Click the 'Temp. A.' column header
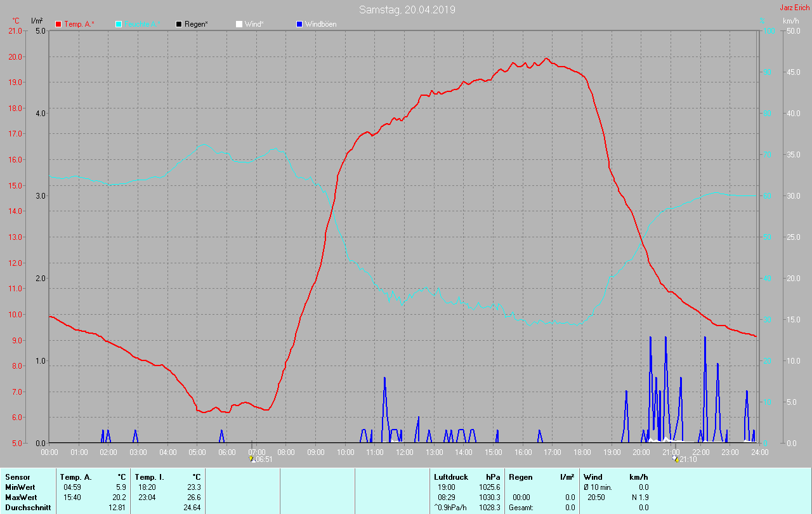This screenshot has width=812, height=514. pyautogui.click(x=75, y=477)
